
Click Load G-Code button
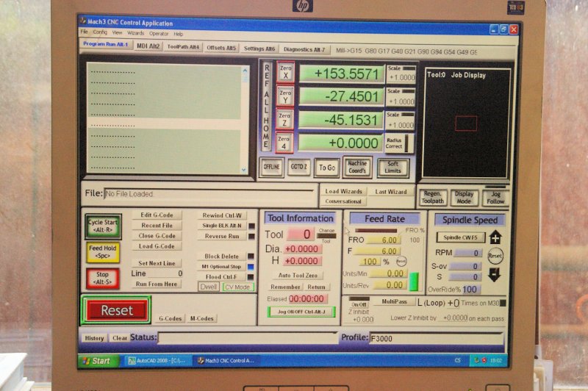click(x=157, y=246)
